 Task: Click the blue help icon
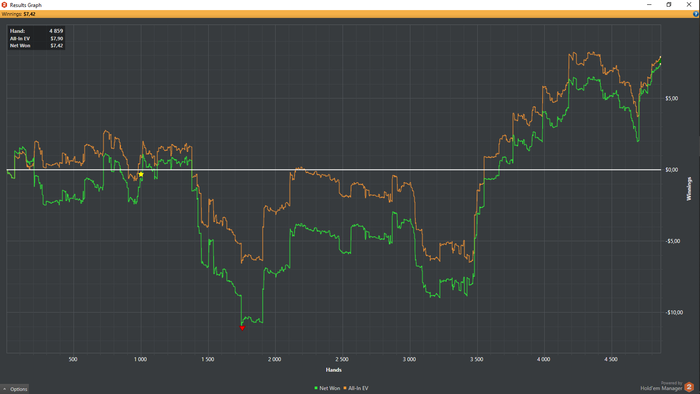coord(696,14)
